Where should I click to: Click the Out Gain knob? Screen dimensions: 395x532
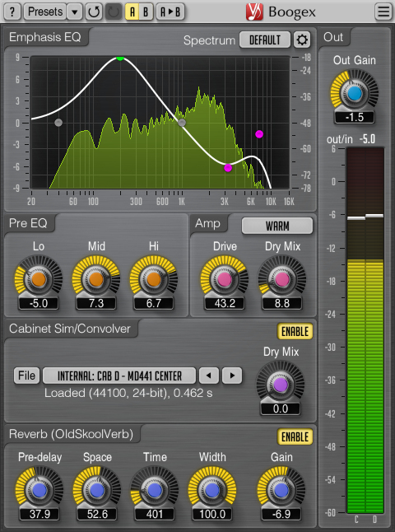tap(355, 93)
